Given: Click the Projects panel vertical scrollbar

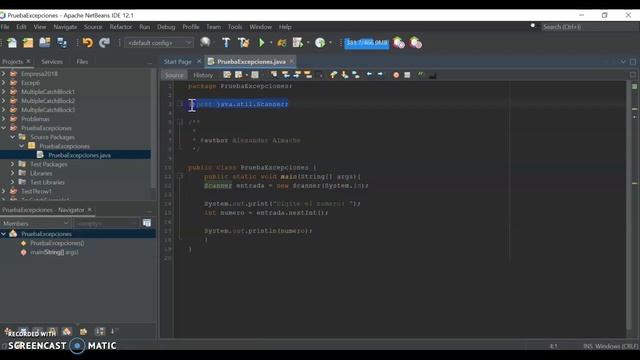Looking at the screenshot, I should [153, 129].
